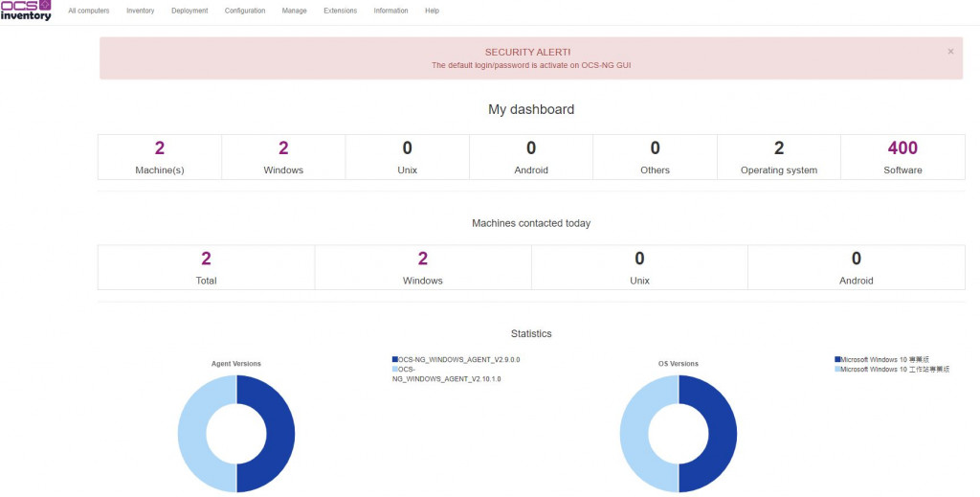This screenshot has width=980, height=497.
Task: Open the Manage menu
Action: coord(295,11)
